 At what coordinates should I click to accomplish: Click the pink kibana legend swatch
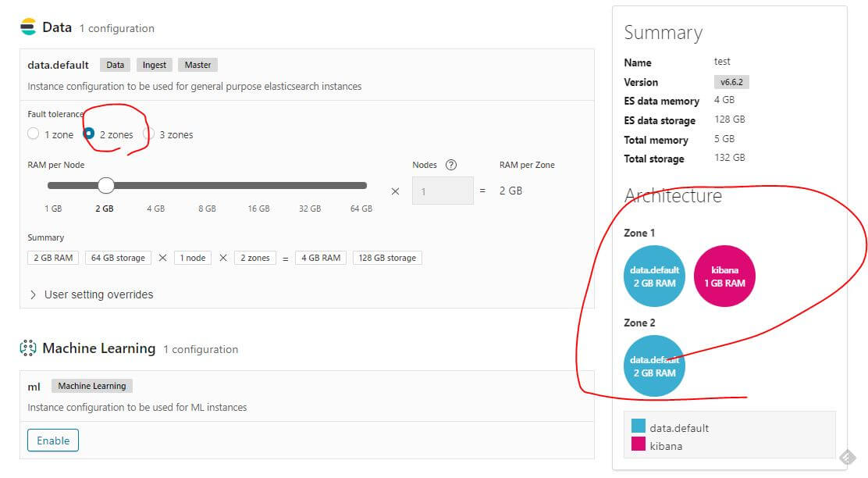(639, 444)
